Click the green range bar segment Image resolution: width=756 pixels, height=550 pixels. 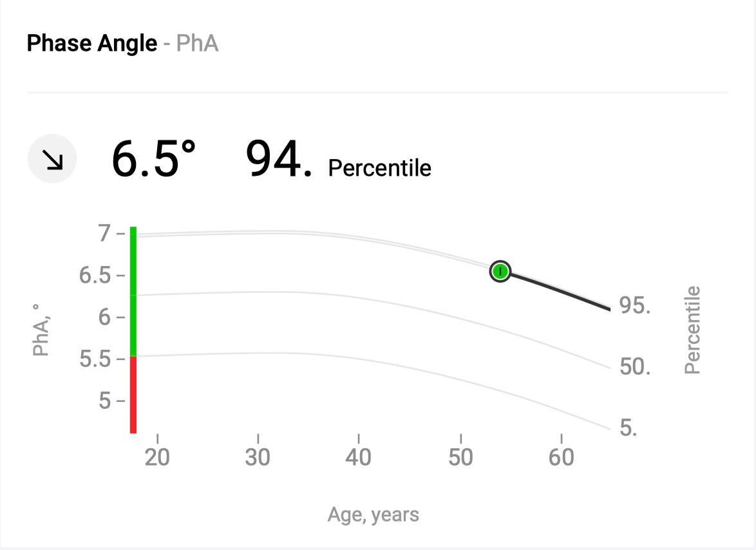133,291
